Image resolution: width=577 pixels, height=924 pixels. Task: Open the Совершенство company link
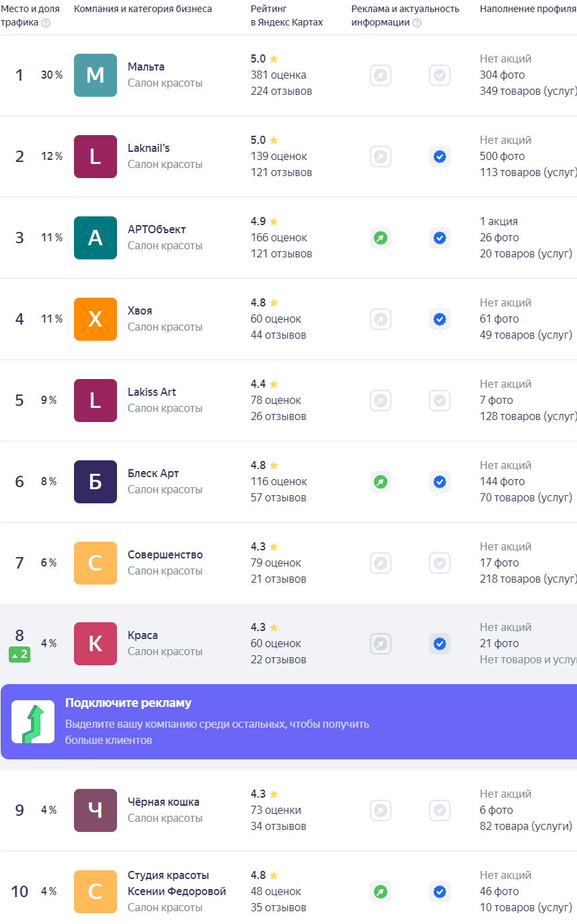click(165, 555)
